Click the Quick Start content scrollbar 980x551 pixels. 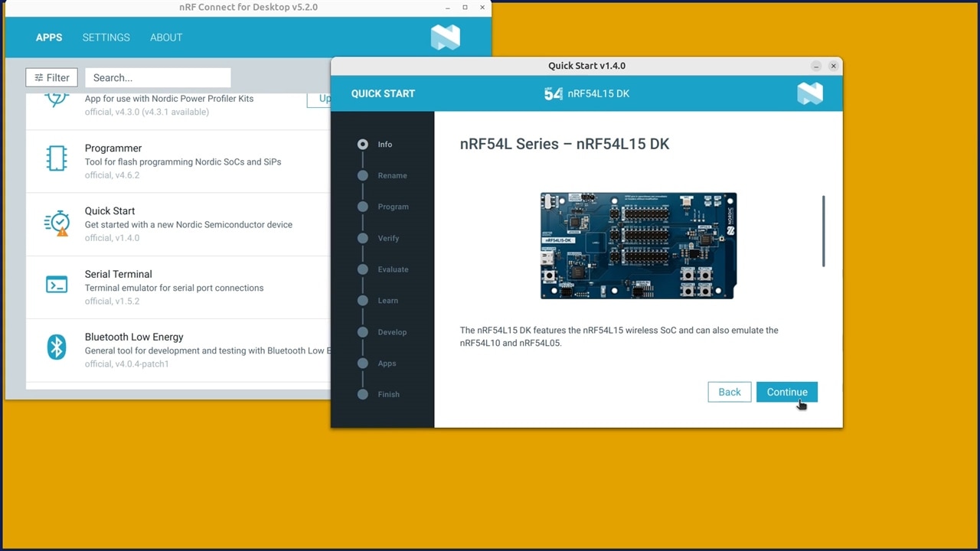(824, 231)
